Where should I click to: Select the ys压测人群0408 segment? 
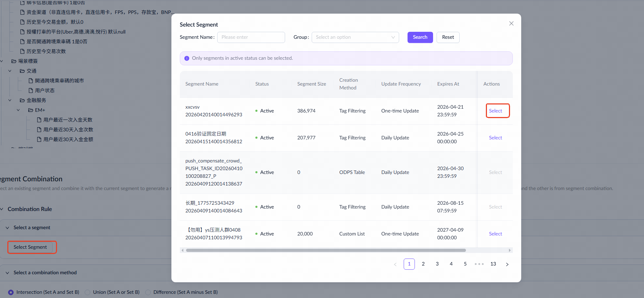click(495, 234)
